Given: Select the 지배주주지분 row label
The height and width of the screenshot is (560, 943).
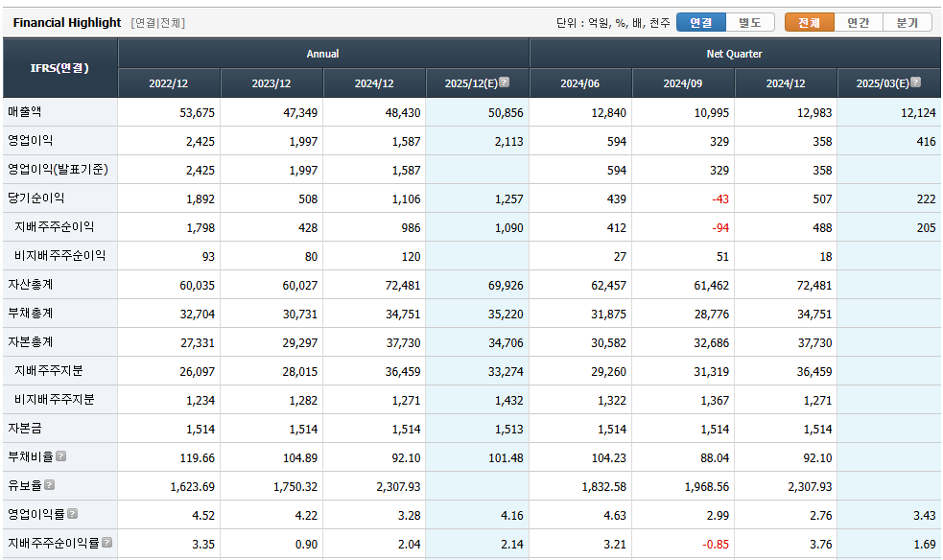Looking at the screenshot, I should [49, 371].
